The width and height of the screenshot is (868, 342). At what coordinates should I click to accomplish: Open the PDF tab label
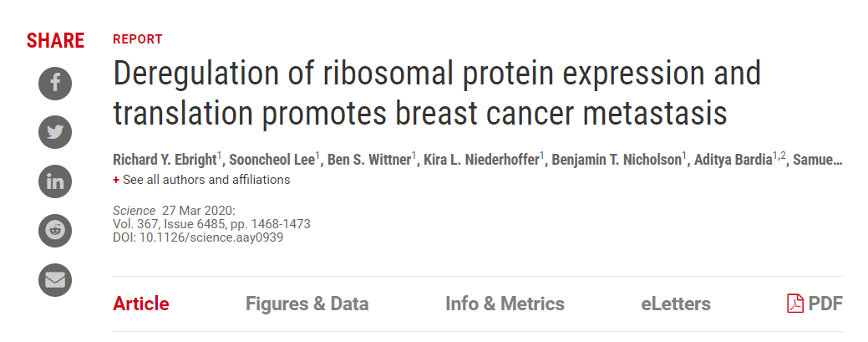pos(825,304)
